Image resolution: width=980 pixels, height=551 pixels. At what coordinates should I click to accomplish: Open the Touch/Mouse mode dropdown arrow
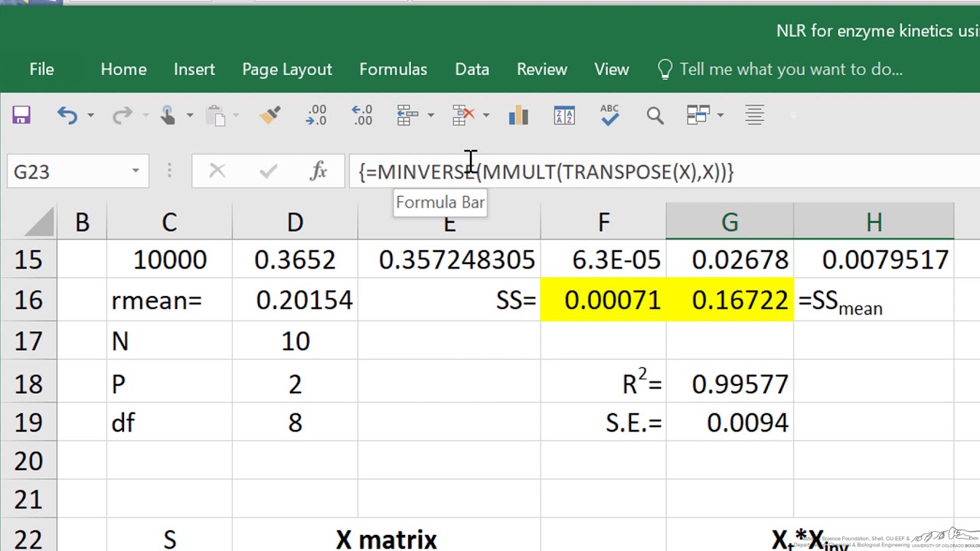point(190,116)
